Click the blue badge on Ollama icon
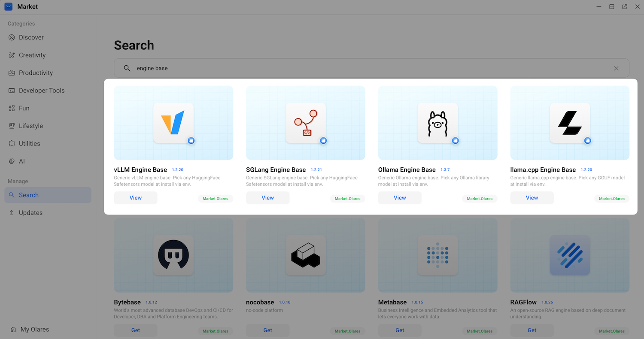The image size is (644, 339). click(x=456, y=140)
